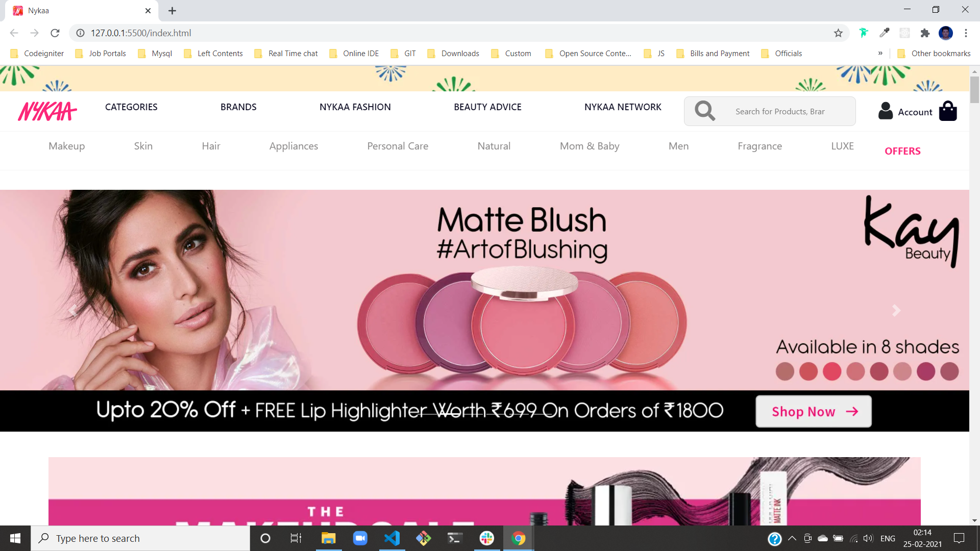
Task: Open the Get Help tray icon
Action: click(x=774, y=539)
